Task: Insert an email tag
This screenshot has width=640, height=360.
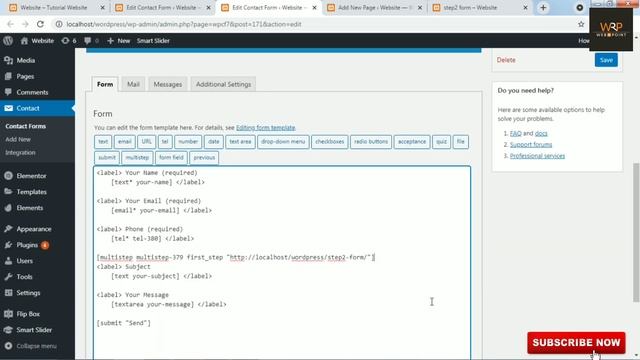Action: [x=124, y=142]
